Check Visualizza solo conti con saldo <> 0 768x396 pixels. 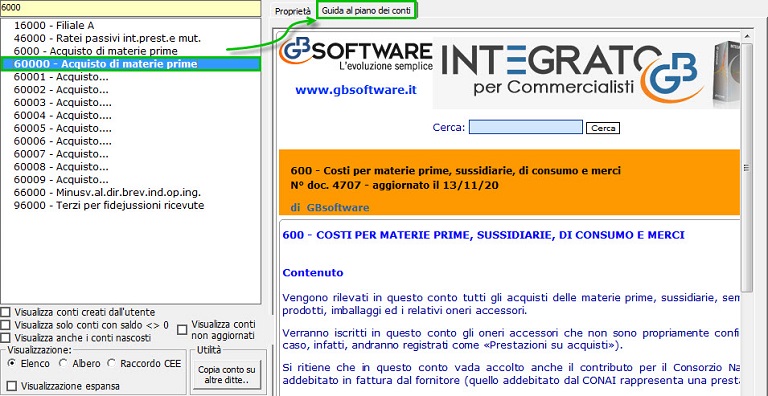pos(5,325)
